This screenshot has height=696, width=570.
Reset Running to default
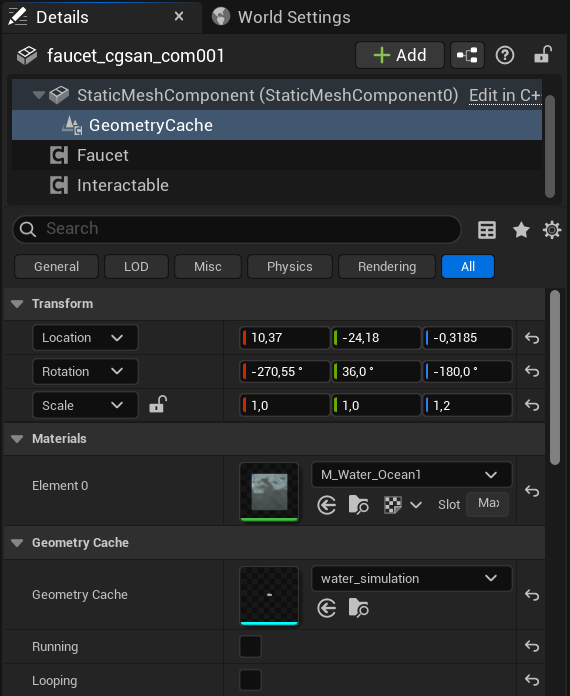pyautogui.click(x=532, y=646)
